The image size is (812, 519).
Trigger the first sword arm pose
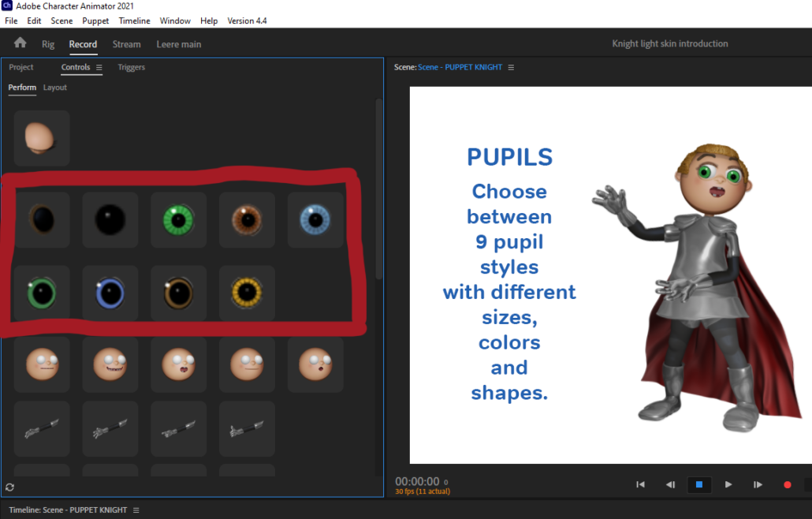42,429
